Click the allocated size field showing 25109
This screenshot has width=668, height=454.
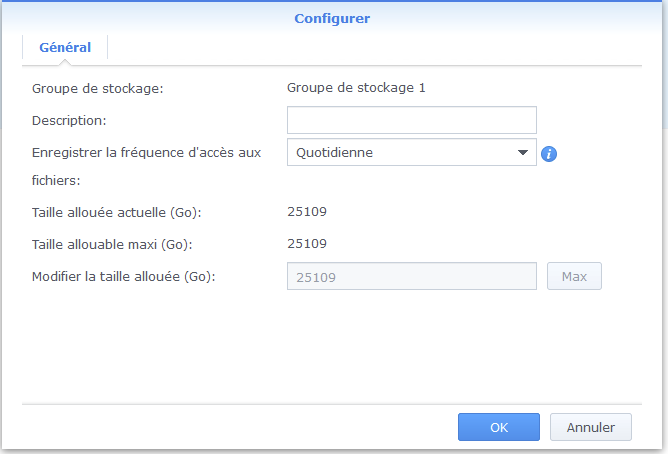tap(411, 276)
